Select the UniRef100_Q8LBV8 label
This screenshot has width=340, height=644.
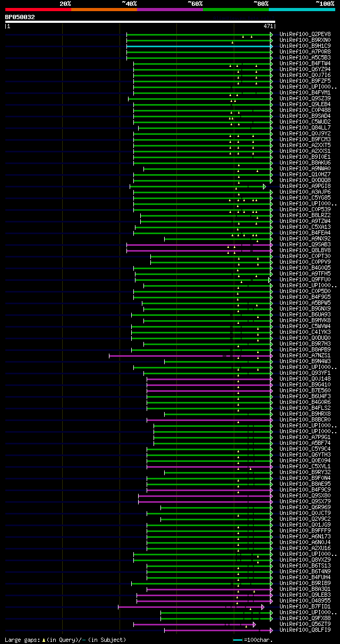[x=305, y=251]
